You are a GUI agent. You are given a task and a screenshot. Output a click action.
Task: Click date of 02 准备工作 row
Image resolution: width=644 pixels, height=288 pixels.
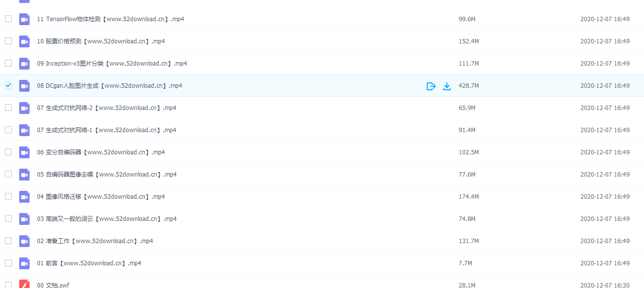click(x=605, y=241)
